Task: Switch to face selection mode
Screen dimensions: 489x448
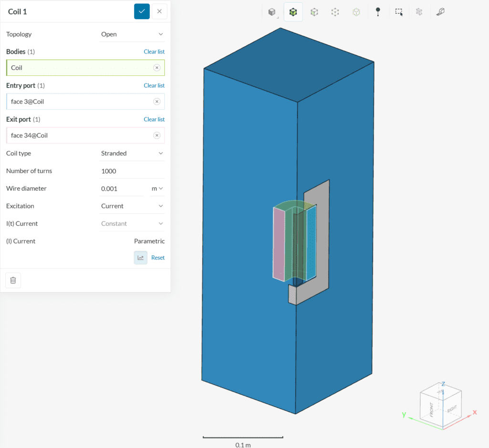Action: coord(314,11)
